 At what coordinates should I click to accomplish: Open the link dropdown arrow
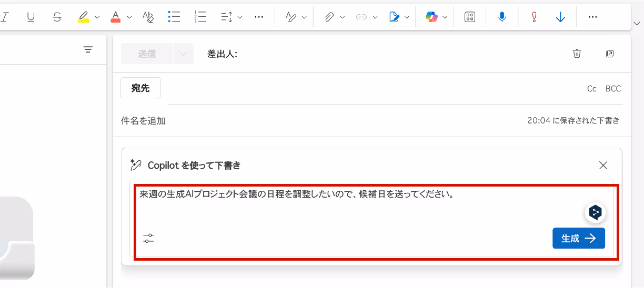pyautogui.click(x=375, y=17)
